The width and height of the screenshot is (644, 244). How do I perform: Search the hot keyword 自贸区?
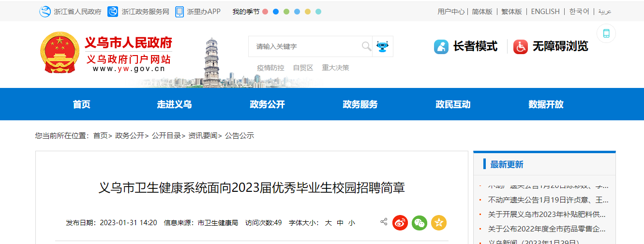(303, 68)
